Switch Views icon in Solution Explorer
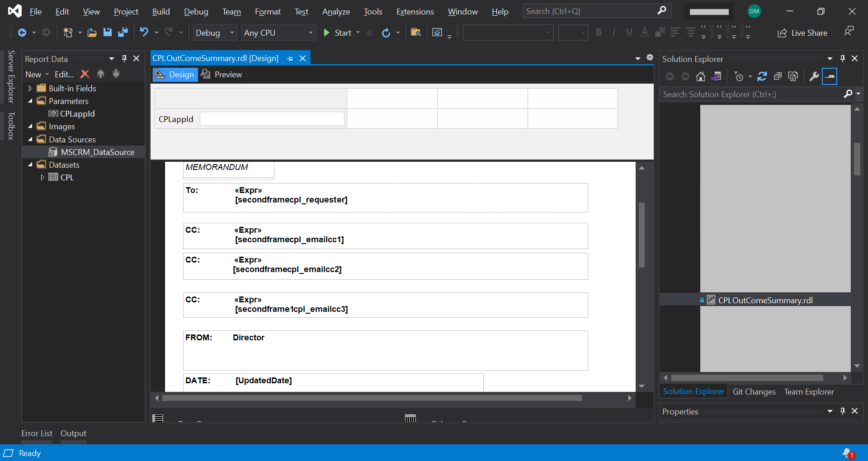 pos(716,77)
